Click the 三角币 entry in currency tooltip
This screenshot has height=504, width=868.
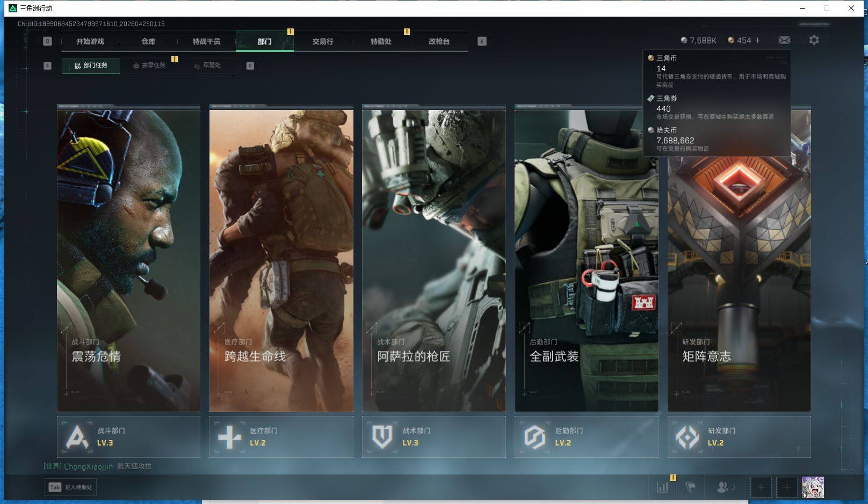point(717,71)
